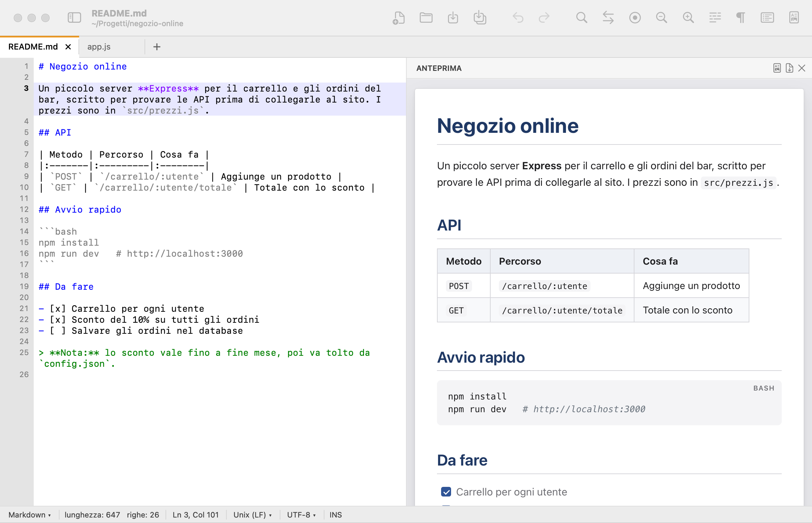Viewport: 812px width, 523px height.
Task: Click the record macro circle icon
Action: pyautogui.click(x=635, y=18)
